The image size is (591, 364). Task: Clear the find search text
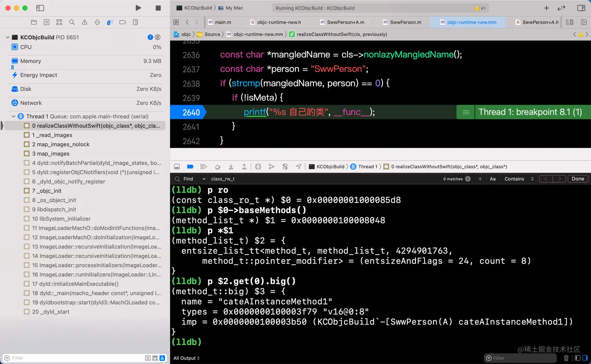point(468,179)
